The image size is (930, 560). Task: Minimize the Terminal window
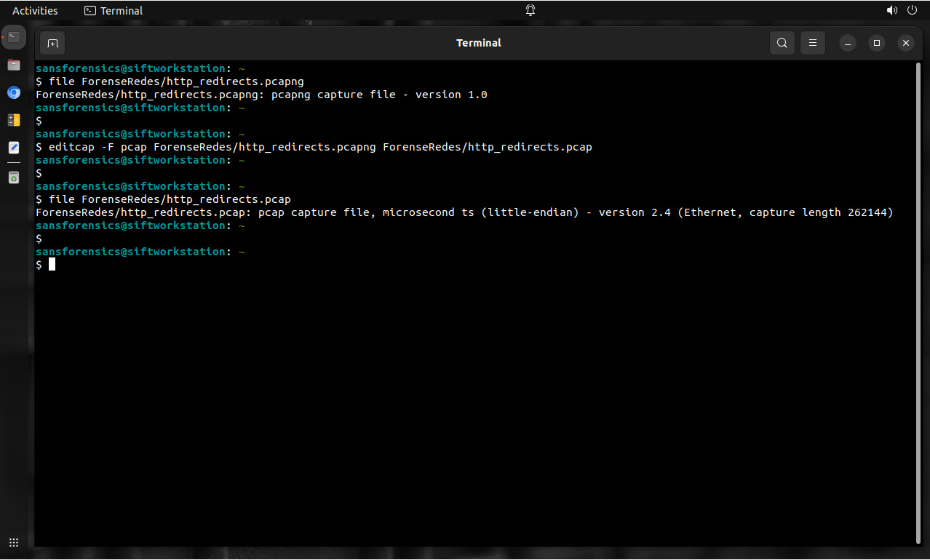pos(847,42)
